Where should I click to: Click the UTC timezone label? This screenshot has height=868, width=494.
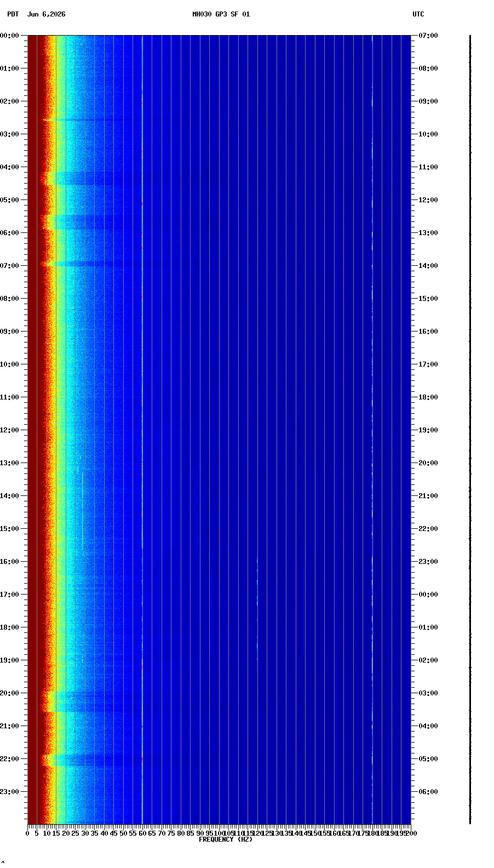pos(418,14)
